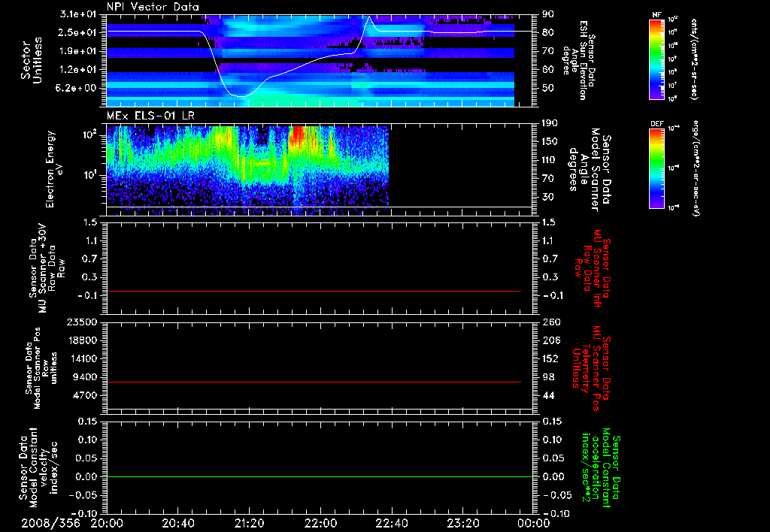The height and width of the screenshot is (532, 770).
Task: Click the DEF energy flux color bar
Action: click(657, 168)
